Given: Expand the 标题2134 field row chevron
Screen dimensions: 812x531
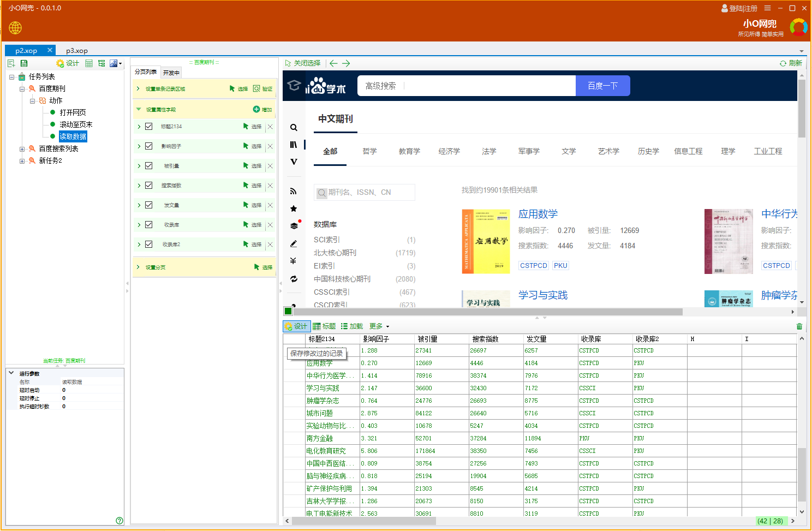Looking at the screenshot, I should (139, 127).
